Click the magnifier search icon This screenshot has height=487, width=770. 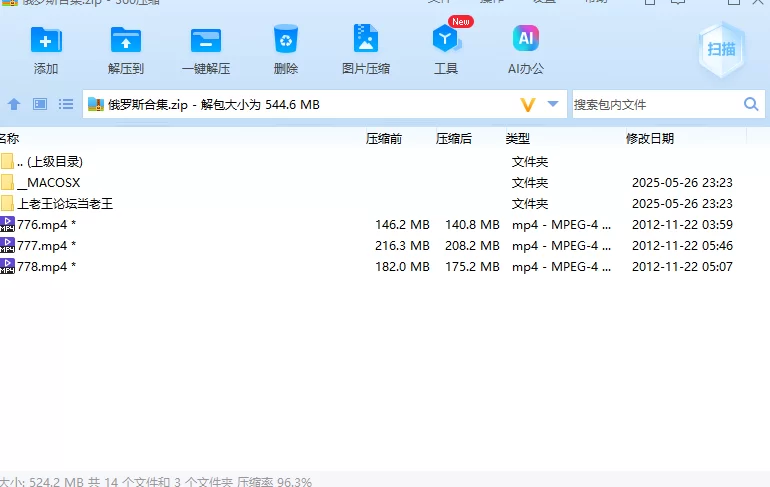tap(751, 104)
